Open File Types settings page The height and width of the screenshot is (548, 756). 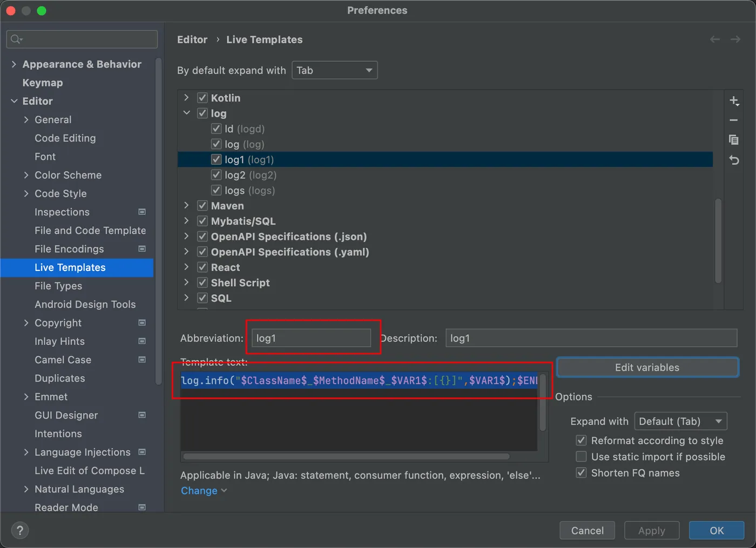[58, 286]
